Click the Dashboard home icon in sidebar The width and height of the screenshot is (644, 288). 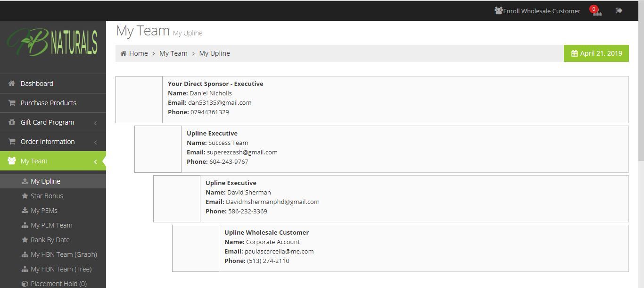[12, 84]
